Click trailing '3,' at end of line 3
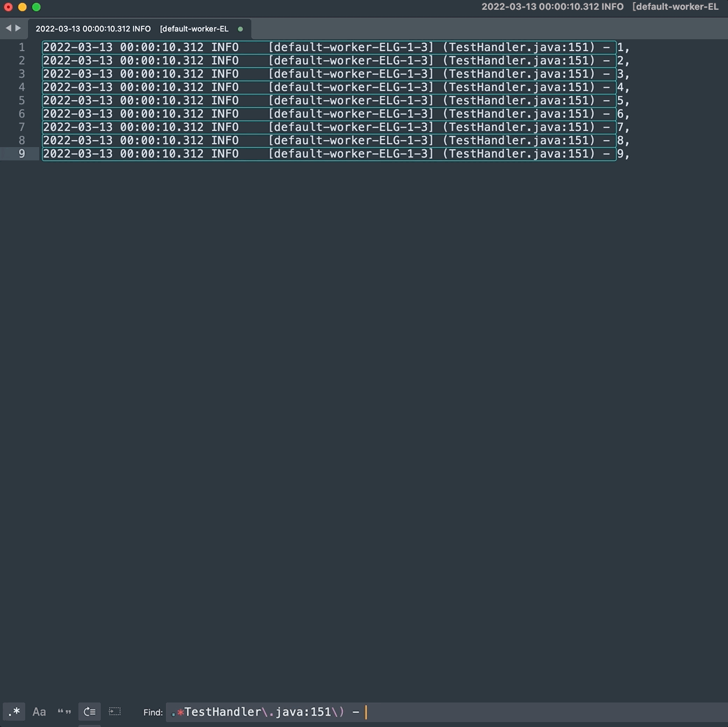This screenshot has width=728, height=727. tap(623, 74)
